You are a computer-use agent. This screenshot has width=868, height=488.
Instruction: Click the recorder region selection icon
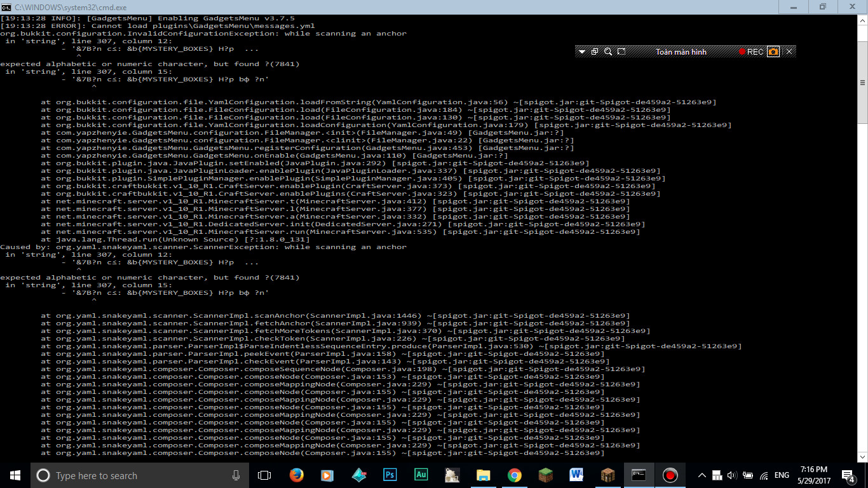pyautogui.click(x=621, y=51)
